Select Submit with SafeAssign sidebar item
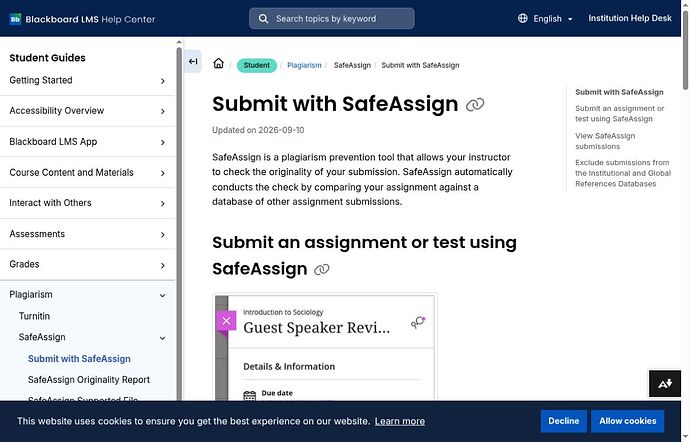The height and width of the screenshot is (442, 690). [x=79, y=359]
